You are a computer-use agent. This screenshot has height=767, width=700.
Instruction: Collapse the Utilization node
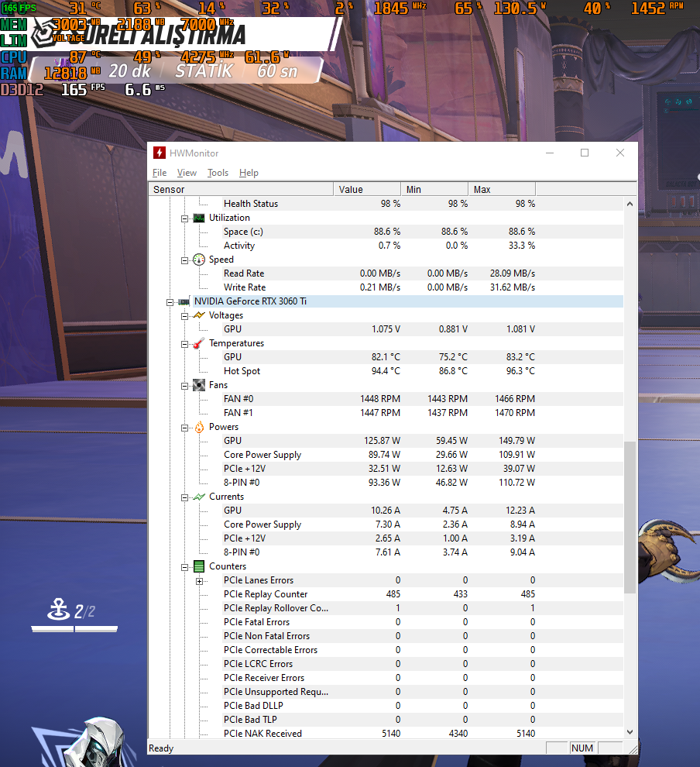[184, 218]
